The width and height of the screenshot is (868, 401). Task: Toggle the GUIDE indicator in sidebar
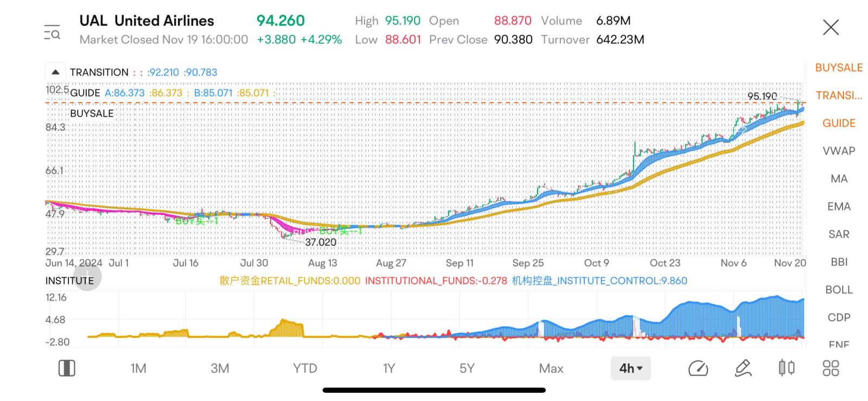point(839,123)
